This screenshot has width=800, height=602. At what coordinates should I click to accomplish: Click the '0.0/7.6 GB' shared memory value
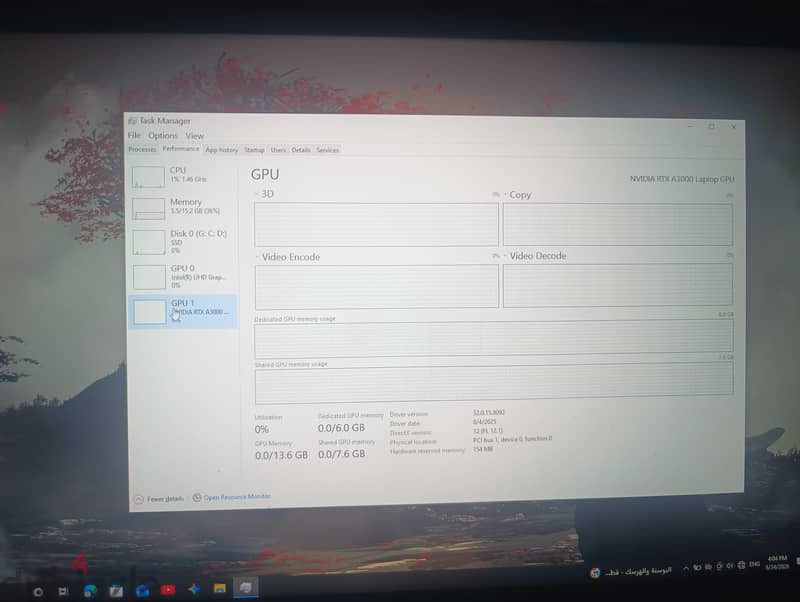coord(341,454)
